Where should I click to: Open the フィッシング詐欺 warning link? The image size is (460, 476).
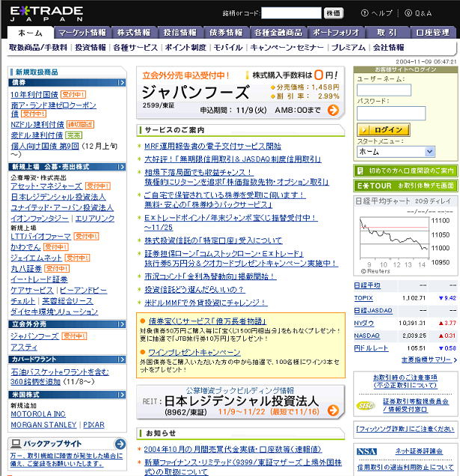pos(405,429)
